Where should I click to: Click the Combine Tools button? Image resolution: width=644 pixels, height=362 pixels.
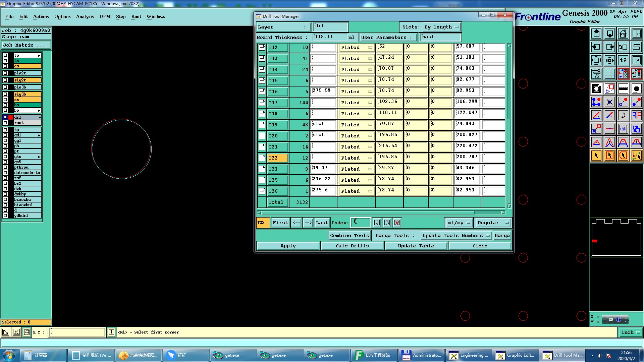click(x=350, y=236)
